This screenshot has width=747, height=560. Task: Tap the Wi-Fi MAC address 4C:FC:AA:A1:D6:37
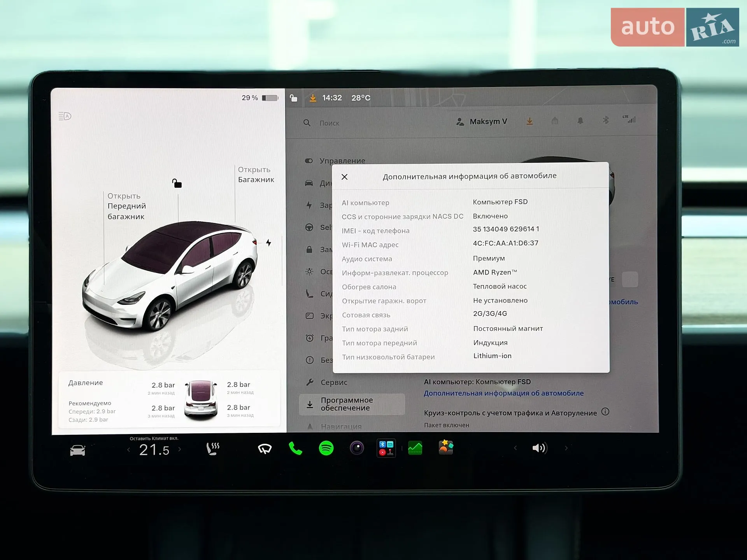pos(505,243)
